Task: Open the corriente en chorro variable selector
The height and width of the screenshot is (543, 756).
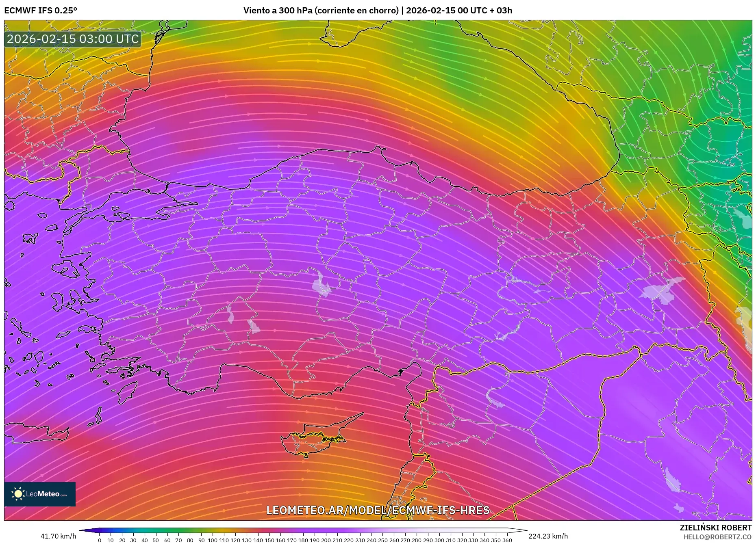Action: pos(358,10)
